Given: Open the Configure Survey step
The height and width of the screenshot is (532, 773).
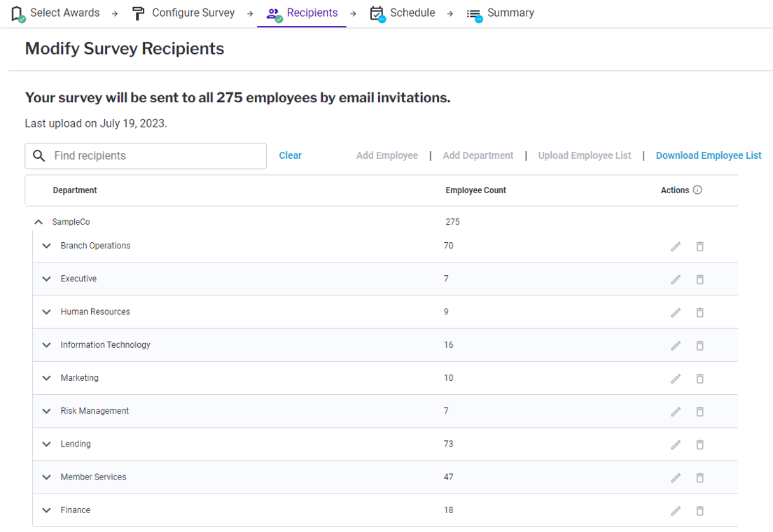Looking at the screenshot, I should 184,13.
